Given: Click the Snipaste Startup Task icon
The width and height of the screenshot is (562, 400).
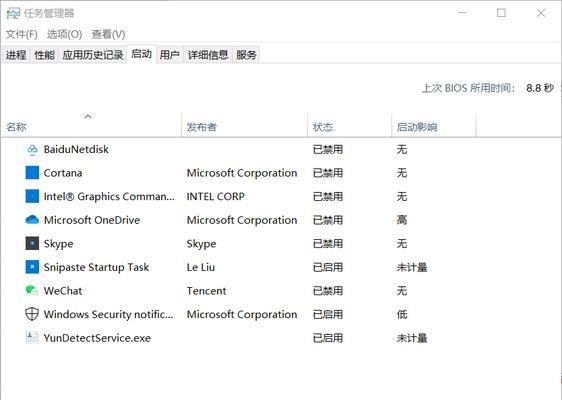Looking at the screenshot, I should pyautogui.click(x=32, y=267).
